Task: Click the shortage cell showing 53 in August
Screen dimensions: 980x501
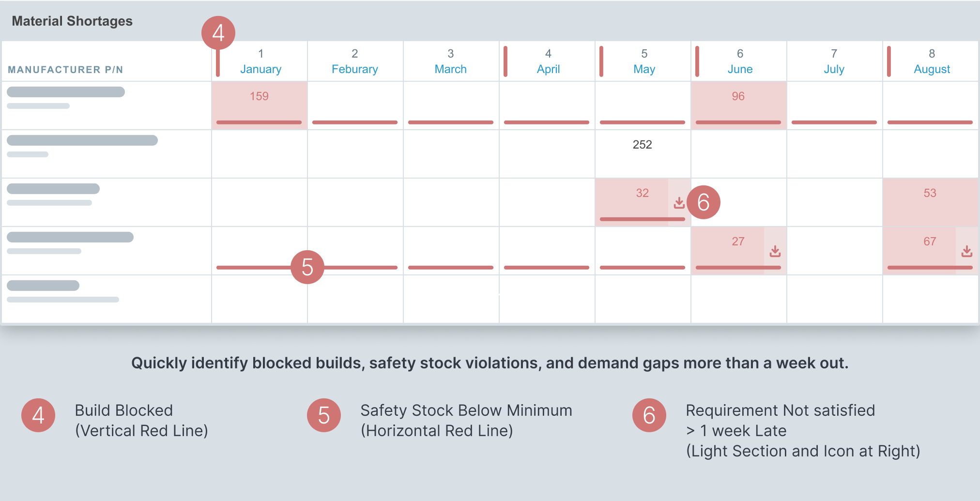Action: pos(930,202)
